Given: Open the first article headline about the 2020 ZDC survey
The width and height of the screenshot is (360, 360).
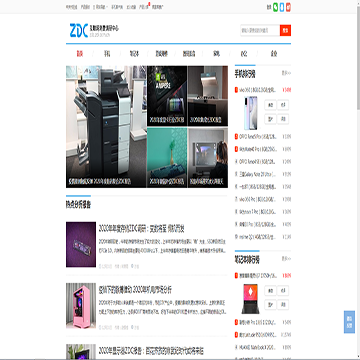Looking at the screenshot, I should [x=142, y=229].
